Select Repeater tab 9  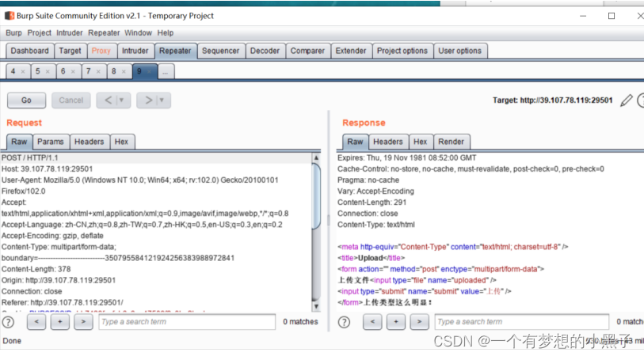pos(139,72)
